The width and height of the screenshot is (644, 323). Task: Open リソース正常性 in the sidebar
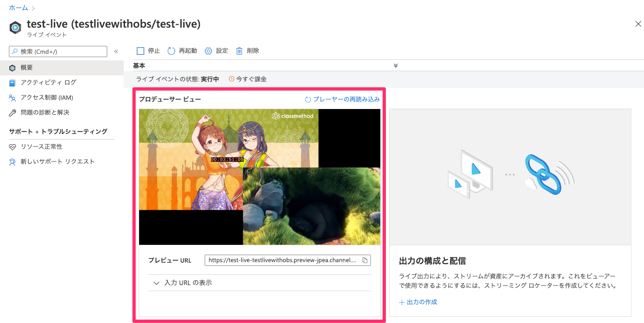[x=62, y=147]
